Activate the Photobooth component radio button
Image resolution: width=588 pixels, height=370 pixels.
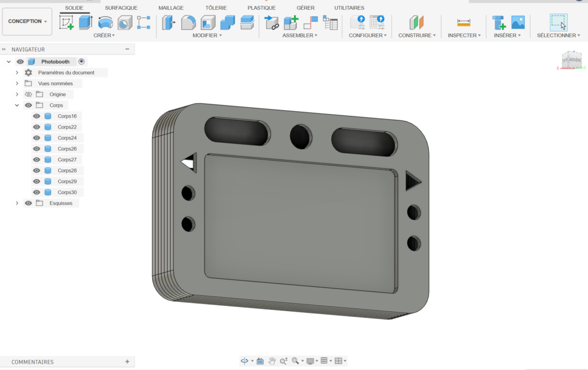pos(82,61)
